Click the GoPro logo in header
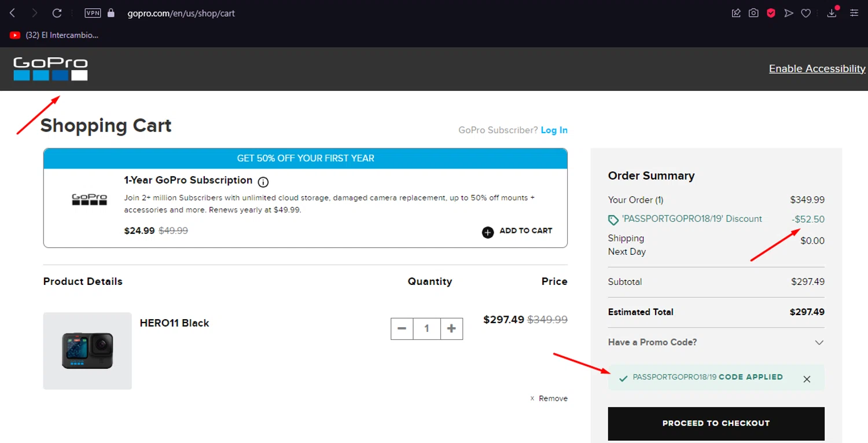868x443 pixels. [x=50, y=69]
